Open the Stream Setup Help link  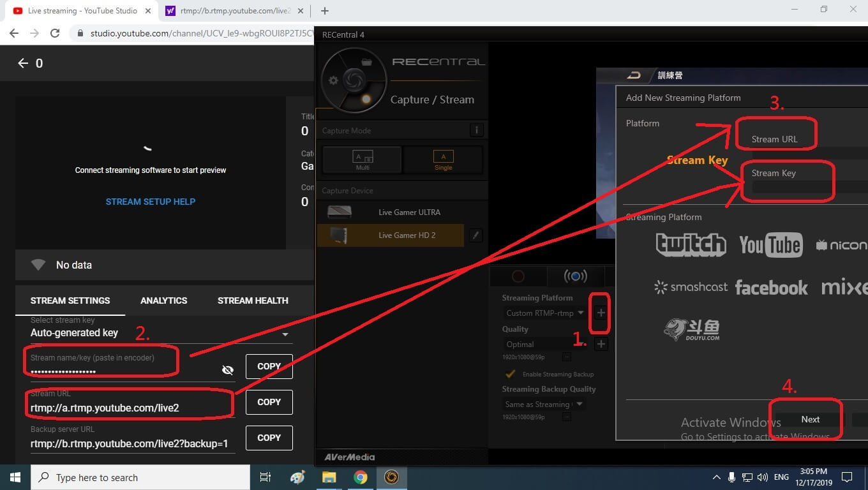pyautogui.click(x=151, y=202)
